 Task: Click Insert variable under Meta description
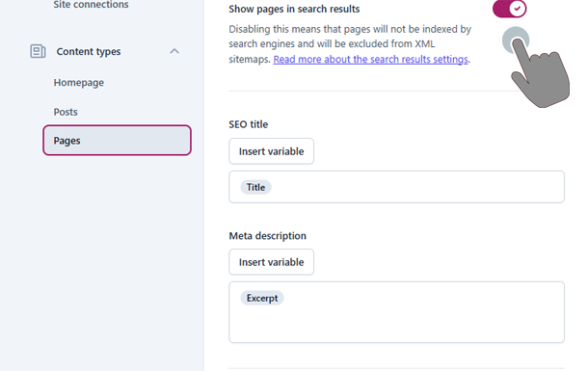click(x=271, y=262)
